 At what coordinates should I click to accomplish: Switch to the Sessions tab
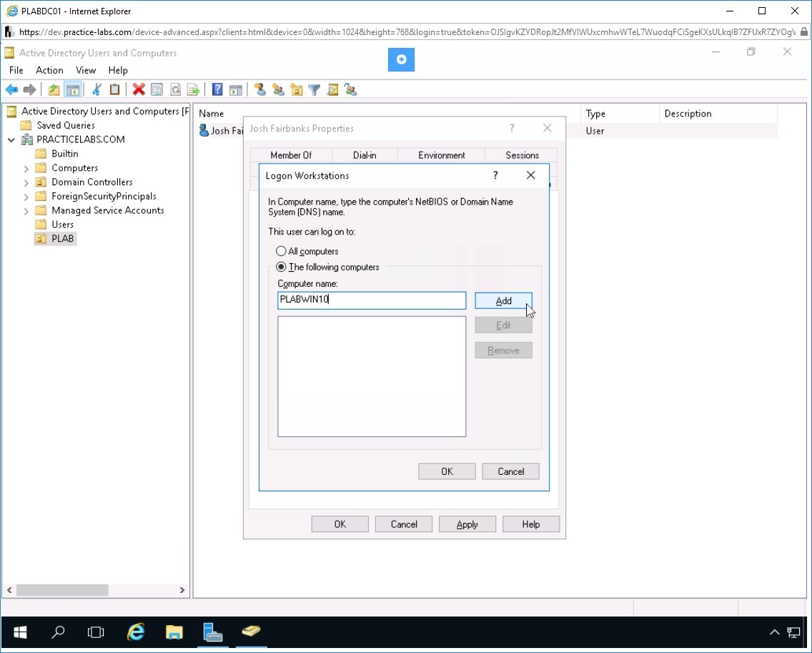[522, 155]
